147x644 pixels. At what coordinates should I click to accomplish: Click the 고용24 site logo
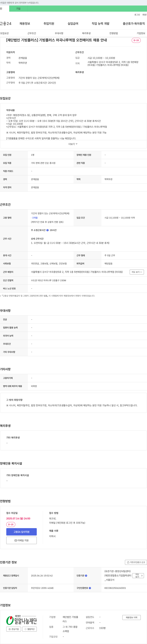pos(6,23)
